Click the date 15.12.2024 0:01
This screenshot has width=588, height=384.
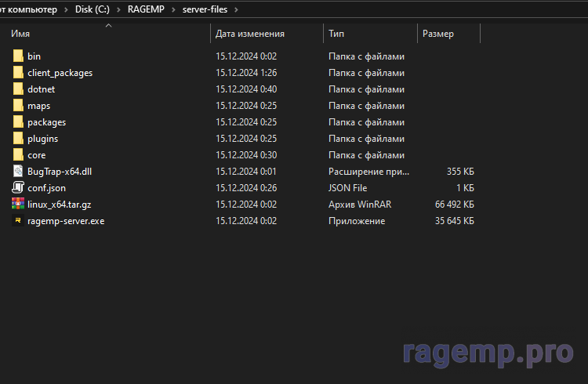245,172
